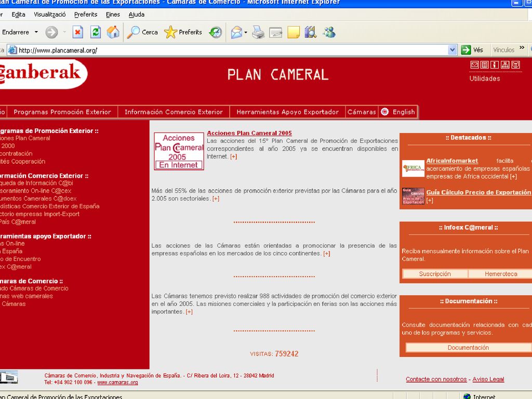This screenshot has width=532, height=399.
Task: Open the AfricaInfomarket link
Action: click(452, 161)
